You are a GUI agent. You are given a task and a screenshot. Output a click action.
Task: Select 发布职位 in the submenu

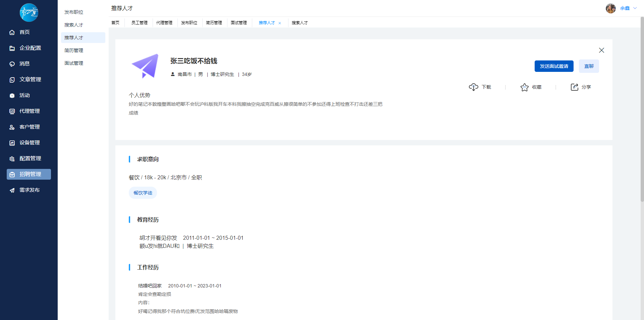[74, 12]
